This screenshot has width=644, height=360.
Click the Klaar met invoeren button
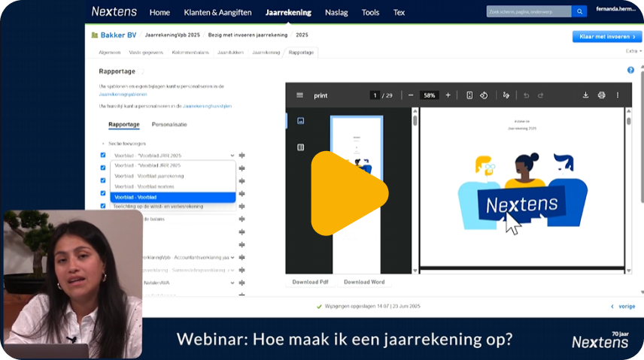606,36
